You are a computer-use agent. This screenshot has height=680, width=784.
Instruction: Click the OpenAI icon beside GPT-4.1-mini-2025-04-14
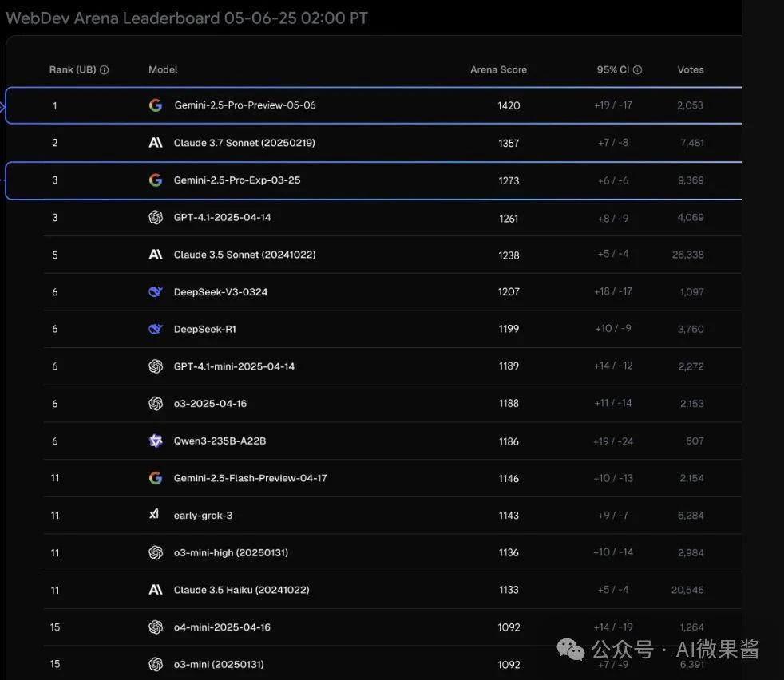pyautogui.click(x=156, y=366)
